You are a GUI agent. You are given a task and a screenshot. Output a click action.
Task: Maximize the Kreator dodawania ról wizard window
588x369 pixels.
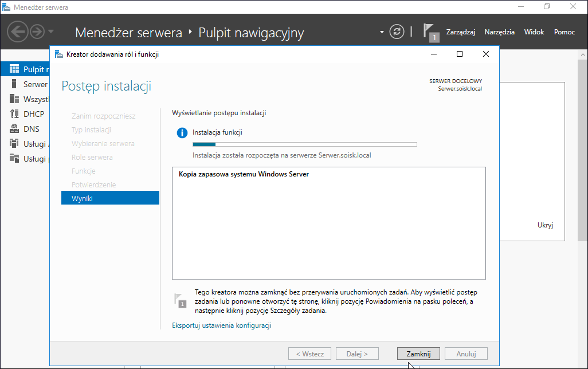(460, 54)
